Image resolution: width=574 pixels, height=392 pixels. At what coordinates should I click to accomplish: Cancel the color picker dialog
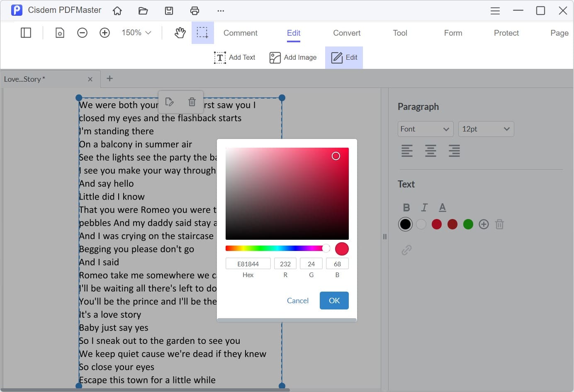click(297, 300)
